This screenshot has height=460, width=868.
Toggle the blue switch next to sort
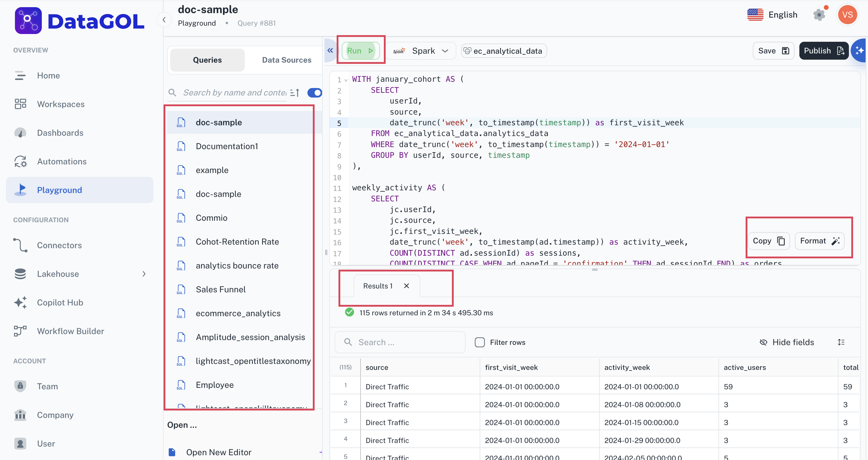314,92
